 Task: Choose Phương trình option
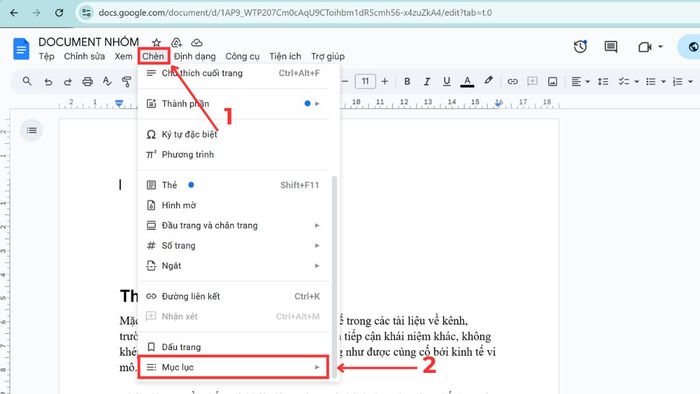coord(233,154)
